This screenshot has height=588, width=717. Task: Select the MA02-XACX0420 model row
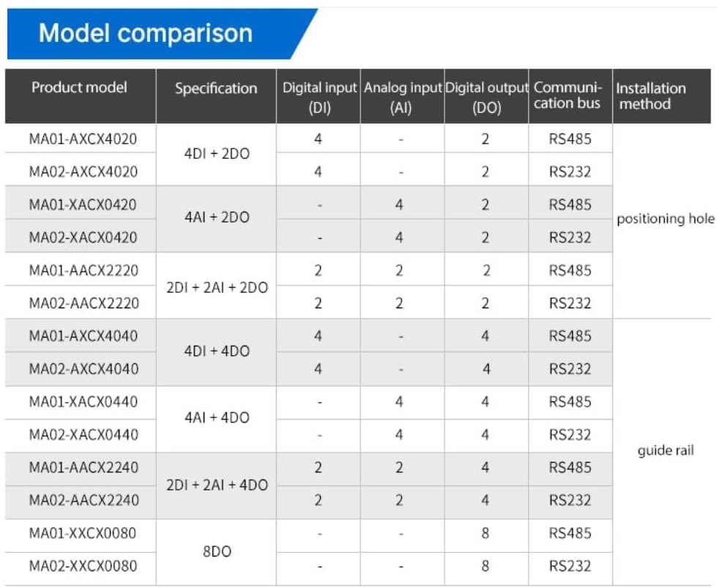pyautogui.click(x=83, y=237)
